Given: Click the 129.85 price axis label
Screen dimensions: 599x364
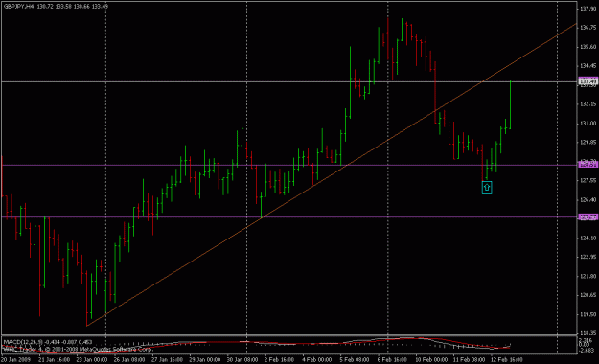Looking at the screenshot, I should click(x=588, y=143).
